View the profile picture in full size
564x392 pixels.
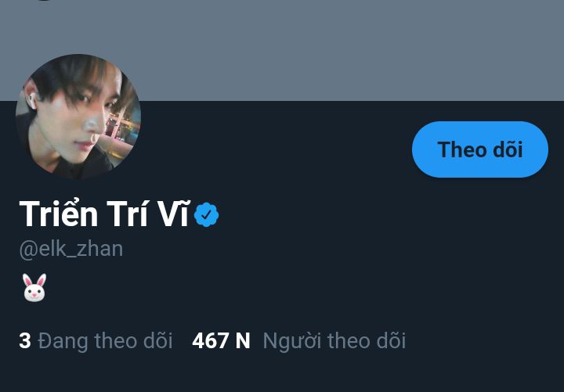(x=78, y=117)
